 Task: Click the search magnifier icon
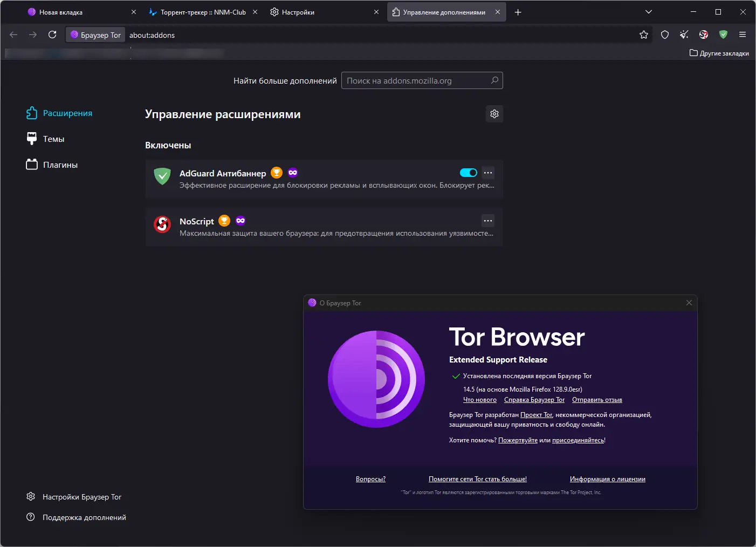pyautogui.click(x=494, y=80)
